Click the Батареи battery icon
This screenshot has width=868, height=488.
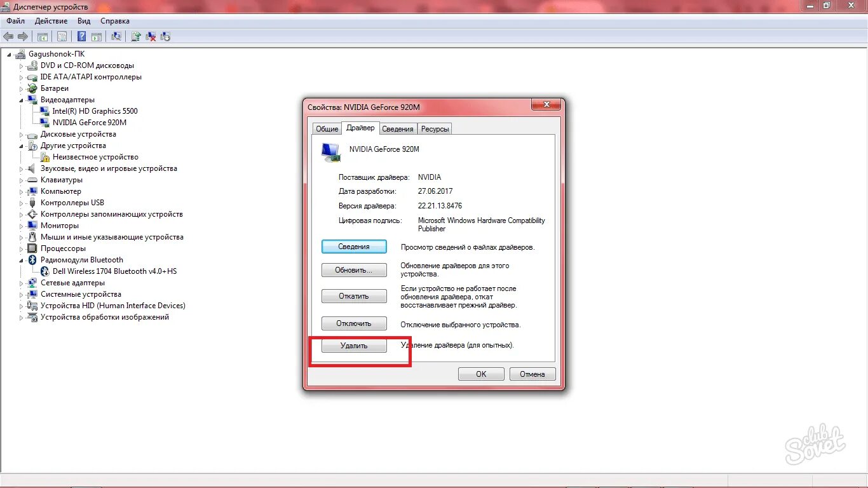click(32, 88)
